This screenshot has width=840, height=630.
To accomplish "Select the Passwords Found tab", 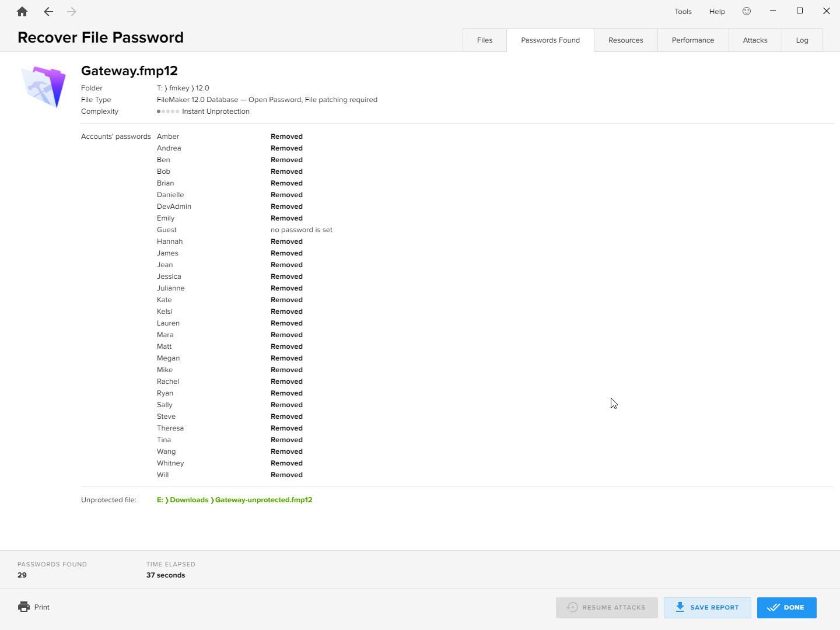I will tap(550, 40).
